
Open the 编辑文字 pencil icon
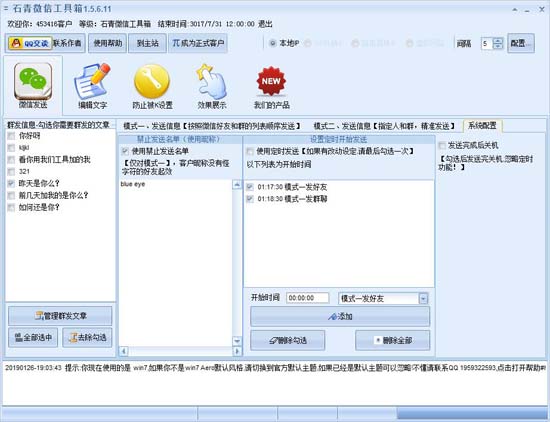92,81
